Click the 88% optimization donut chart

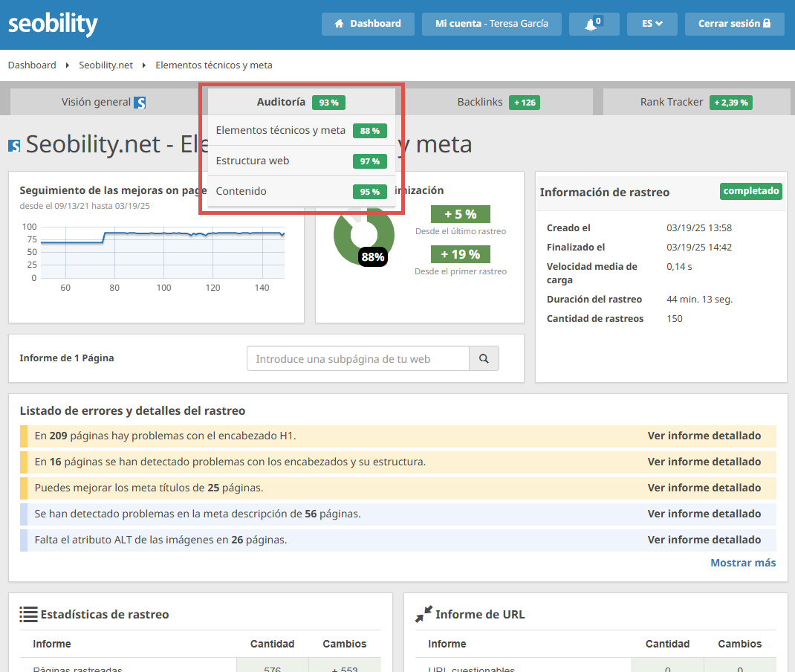[x=363, y=236]
